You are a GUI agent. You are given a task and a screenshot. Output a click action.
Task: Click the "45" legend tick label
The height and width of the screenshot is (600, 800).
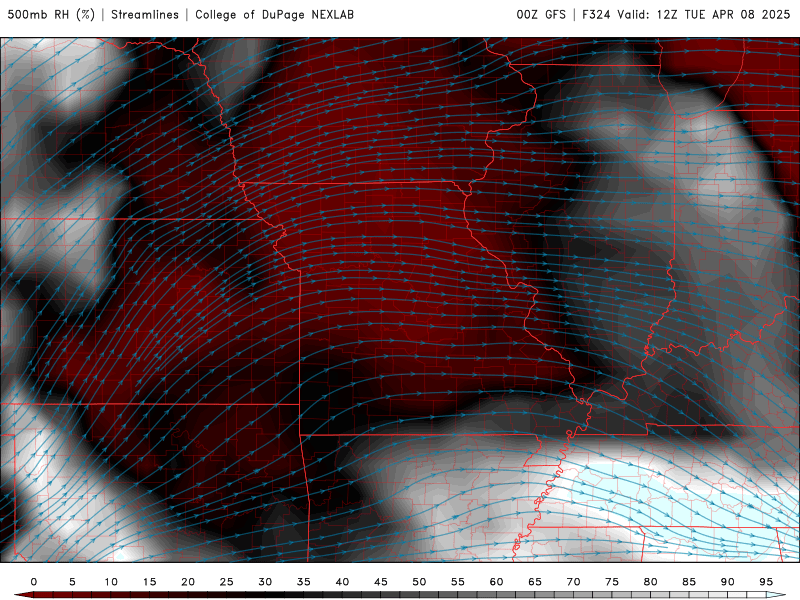(x=381, y=582)
